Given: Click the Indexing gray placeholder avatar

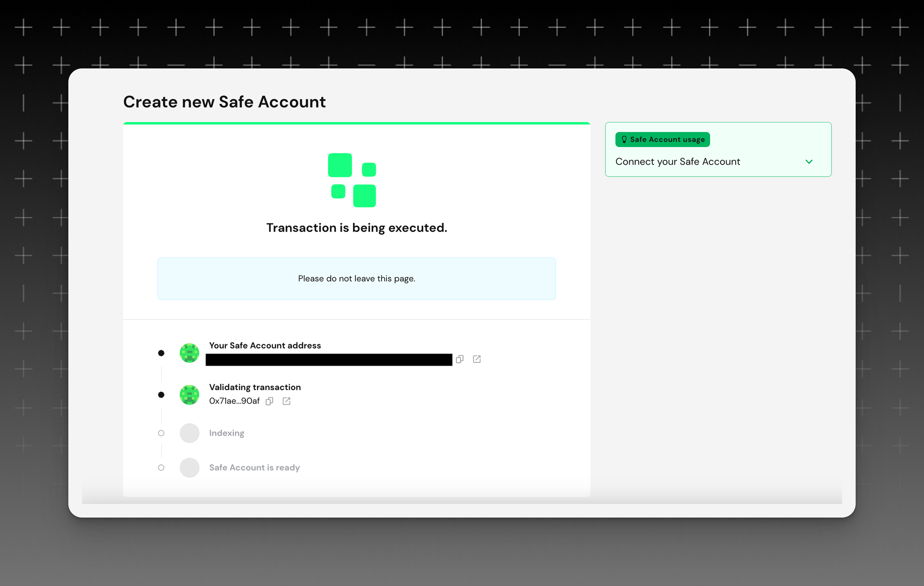Looking at the screenshot, I should [189, 433].
